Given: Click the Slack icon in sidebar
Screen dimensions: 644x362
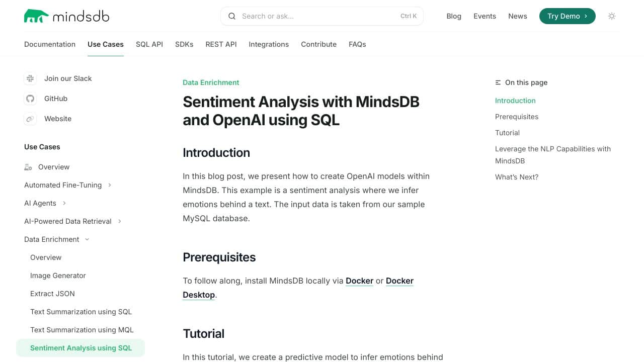Looking at the screenshot, I should (30, 78).
